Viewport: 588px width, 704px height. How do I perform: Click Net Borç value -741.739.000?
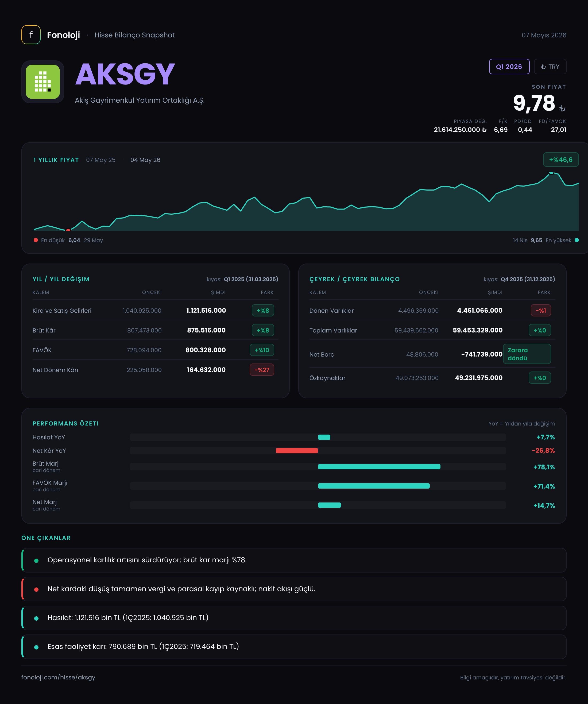click(482, 354)
